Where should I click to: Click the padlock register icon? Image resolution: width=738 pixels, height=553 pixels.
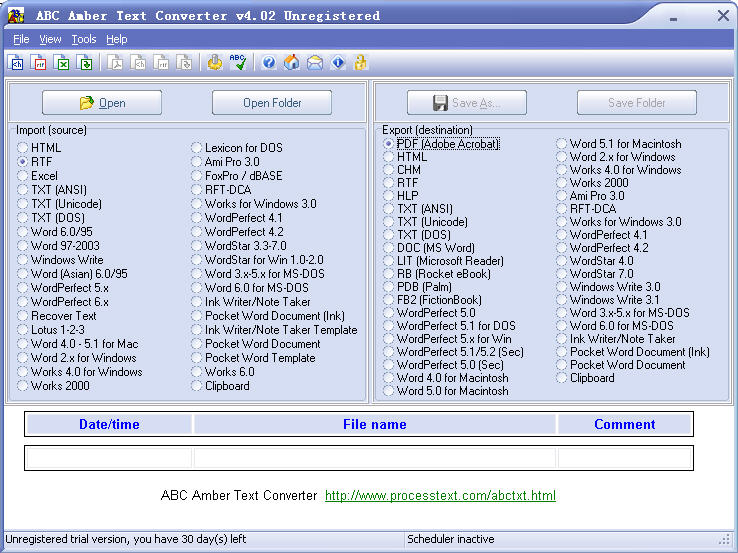point(361,62)
